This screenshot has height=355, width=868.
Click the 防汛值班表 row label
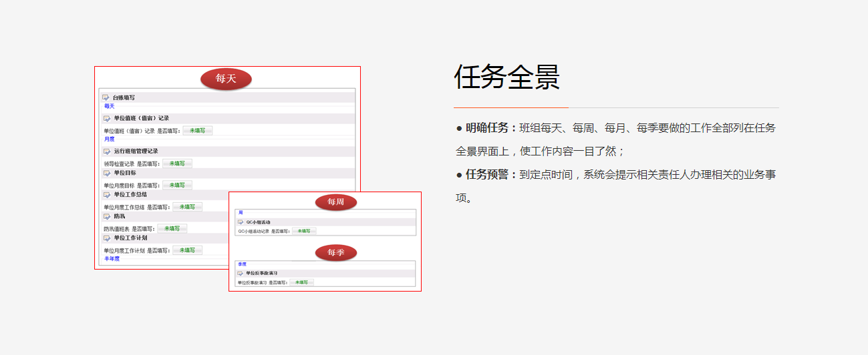point(116,229)
